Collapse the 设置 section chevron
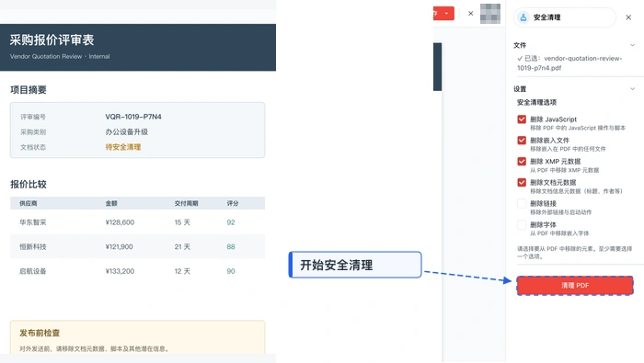The image size is (644, 363). tap(633, 89)
